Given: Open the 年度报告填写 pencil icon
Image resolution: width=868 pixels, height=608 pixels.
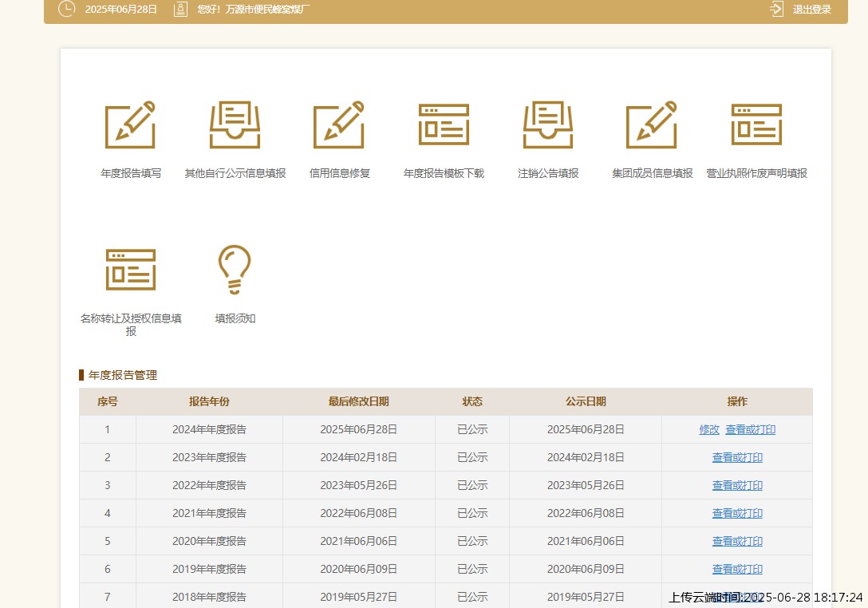Looking at the screenshot, I should [130, 124].
